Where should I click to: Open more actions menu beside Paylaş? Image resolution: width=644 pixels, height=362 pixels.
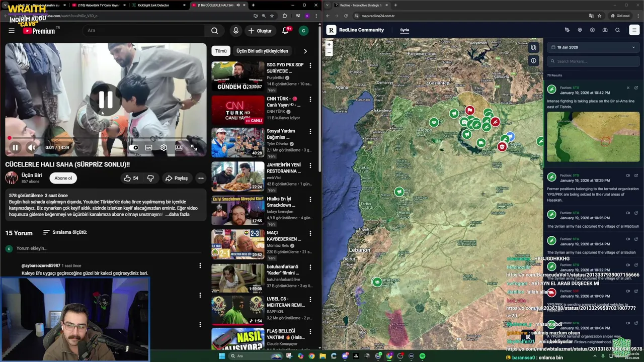(201, 178)
